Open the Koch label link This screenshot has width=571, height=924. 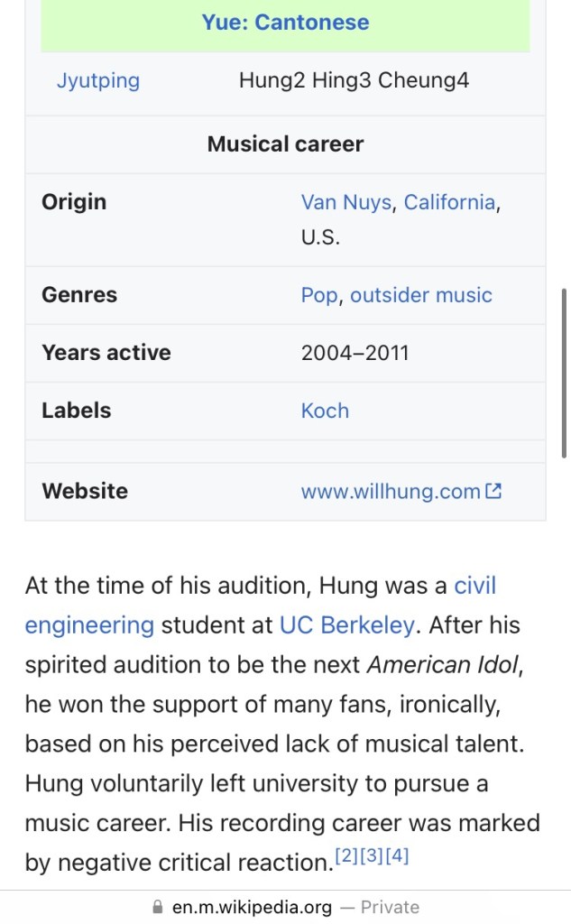pyautogui.click(x=325, y=411)
